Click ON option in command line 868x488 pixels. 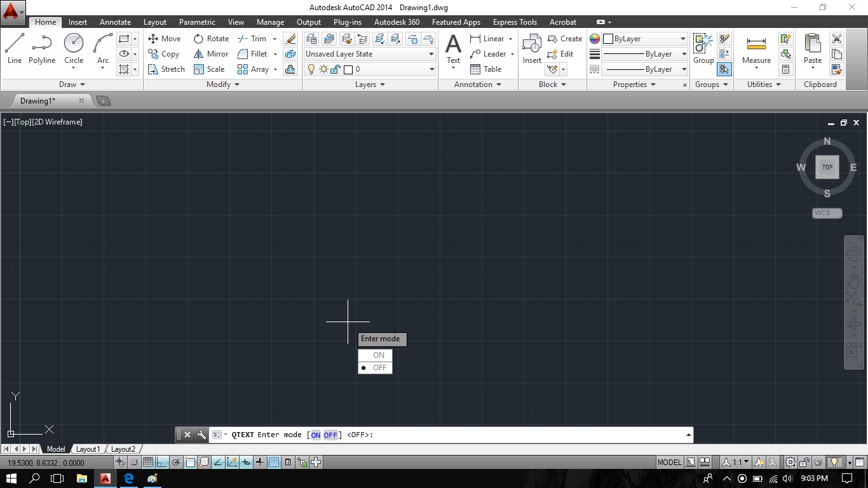coord(316,435)
